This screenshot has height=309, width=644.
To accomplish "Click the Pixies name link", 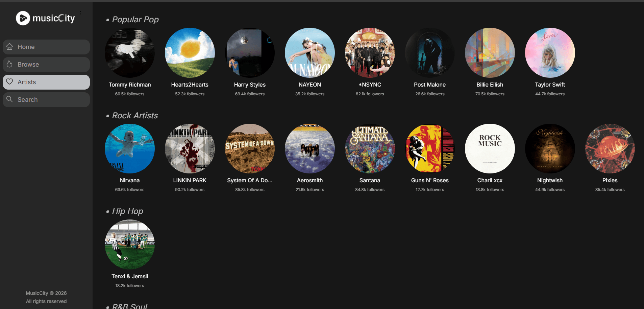I will (610, 180).
